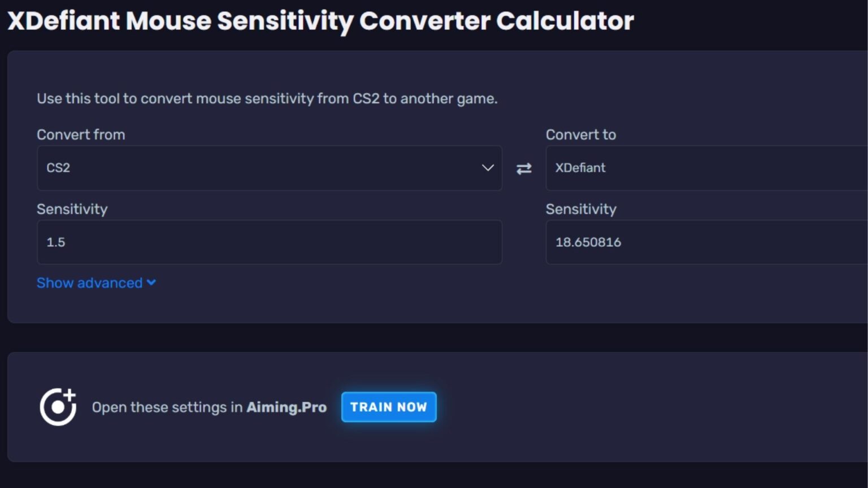Click the Convert to label
This screenshot has width=868, height=488.
coord(581,134)
